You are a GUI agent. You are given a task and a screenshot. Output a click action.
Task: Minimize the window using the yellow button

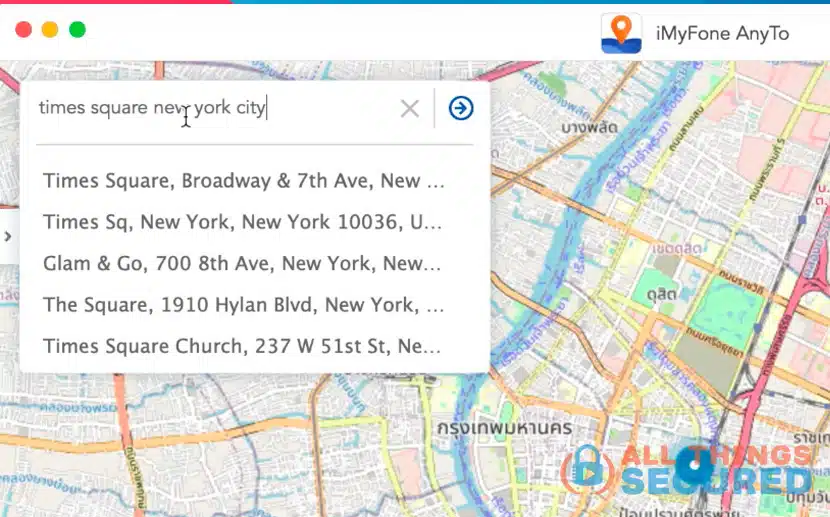pyautogui.click(x=50, y=30)
